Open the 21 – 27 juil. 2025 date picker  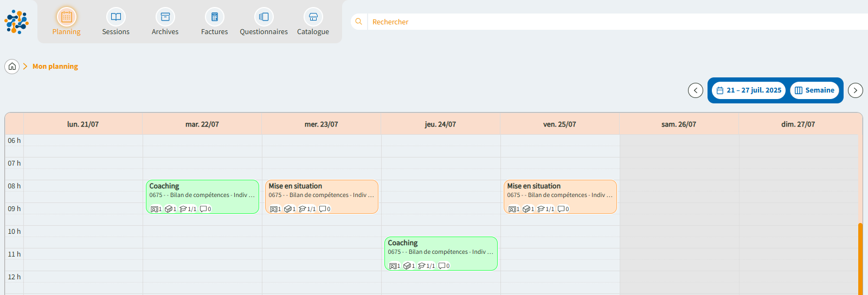tap(749, 90)
